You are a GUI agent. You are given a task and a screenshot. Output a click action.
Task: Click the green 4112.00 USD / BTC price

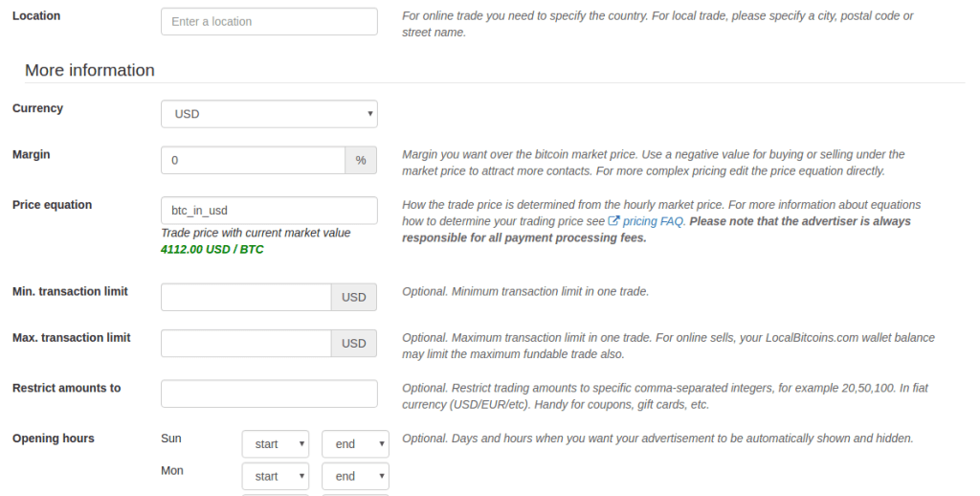(x=212, y=249)
